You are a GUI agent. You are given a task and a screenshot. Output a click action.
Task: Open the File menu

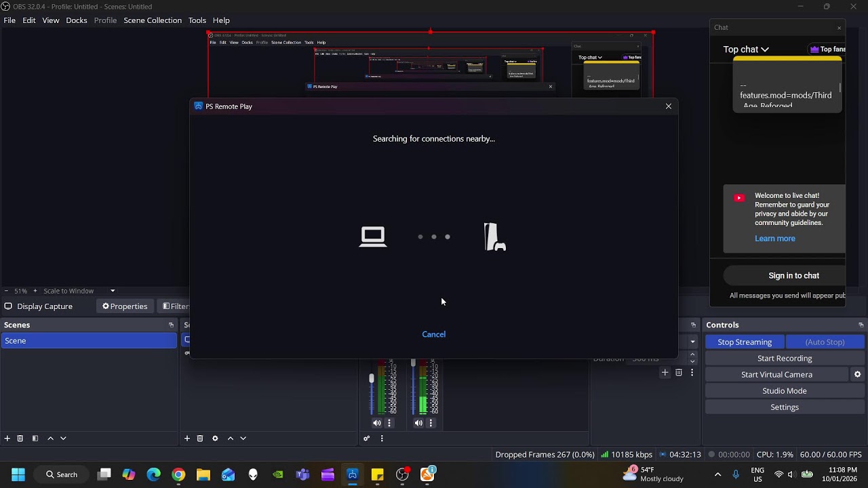tap(9, 20)
